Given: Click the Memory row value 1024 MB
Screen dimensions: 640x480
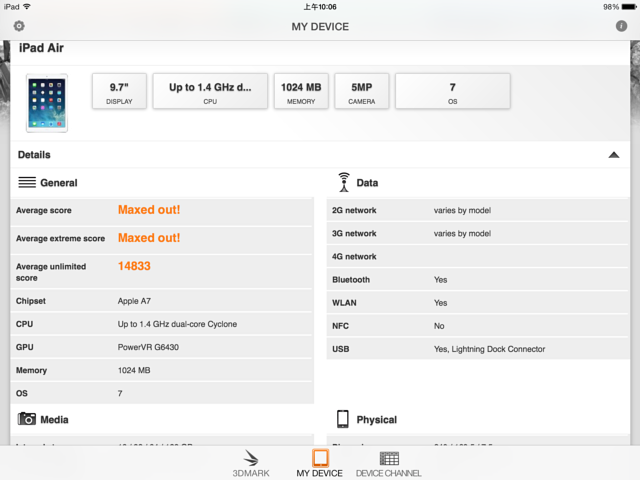Looking at the screenshot, I should pos(134,370).
